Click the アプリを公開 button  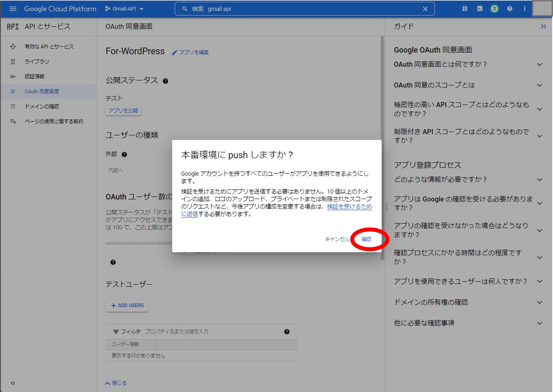click(123, 110)
